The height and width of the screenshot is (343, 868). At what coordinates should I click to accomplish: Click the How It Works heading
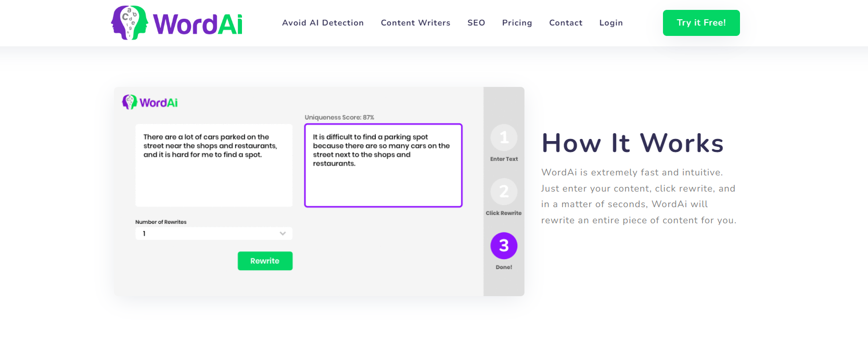pos(633,143)
